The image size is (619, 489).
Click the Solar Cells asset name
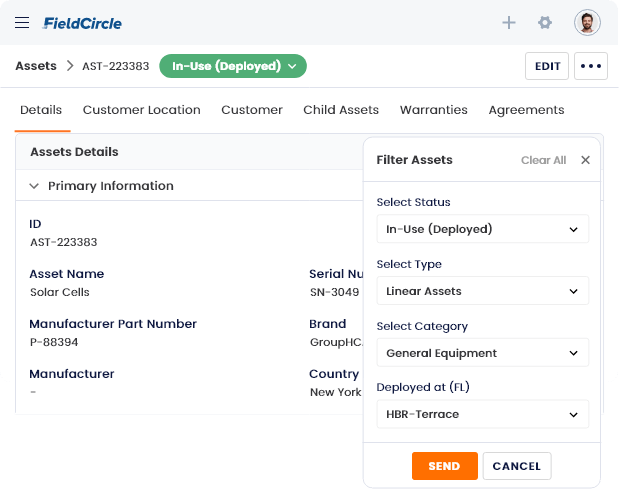[x=60, y=292]
